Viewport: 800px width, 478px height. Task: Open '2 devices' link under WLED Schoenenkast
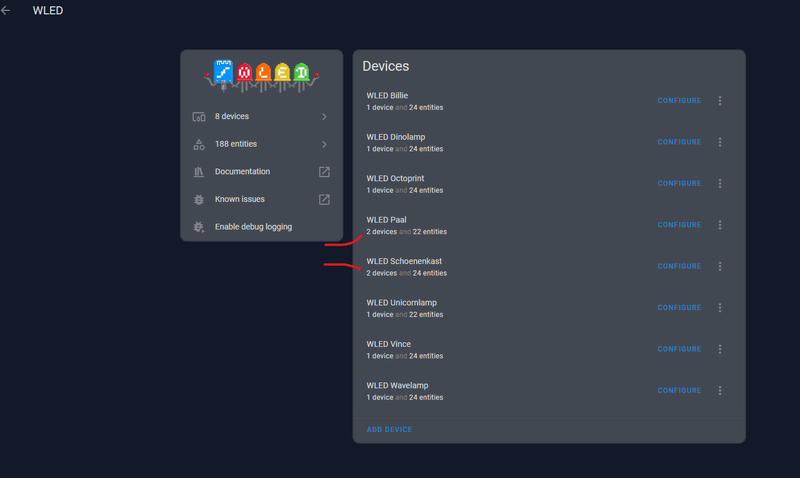click(381, 273)
